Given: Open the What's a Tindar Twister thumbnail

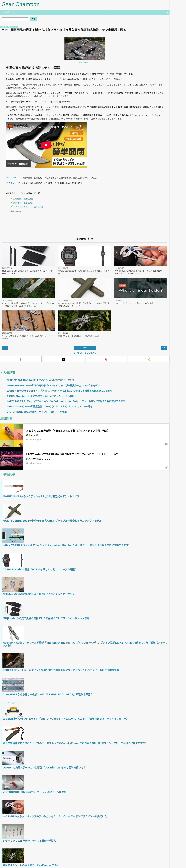Looking at the screenshot, I should pos(141,288).
